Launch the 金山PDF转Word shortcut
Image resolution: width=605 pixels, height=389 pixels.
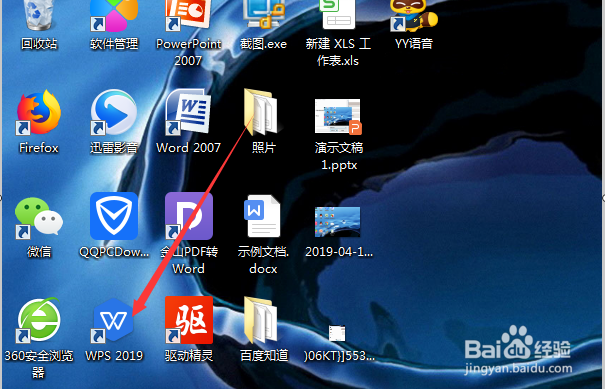pyautogui.click(x=189, y=216)
